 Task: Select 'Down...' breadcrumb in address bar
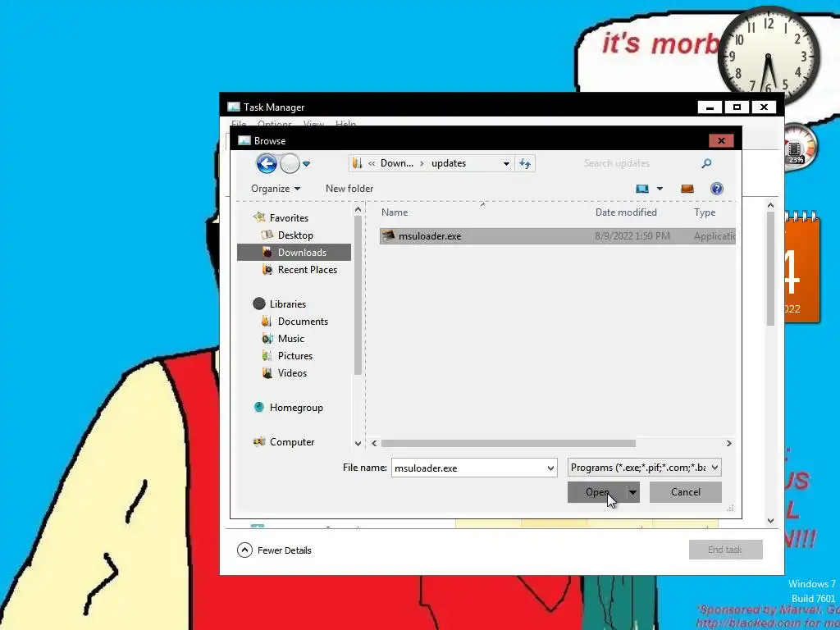(x=396, y=163)
